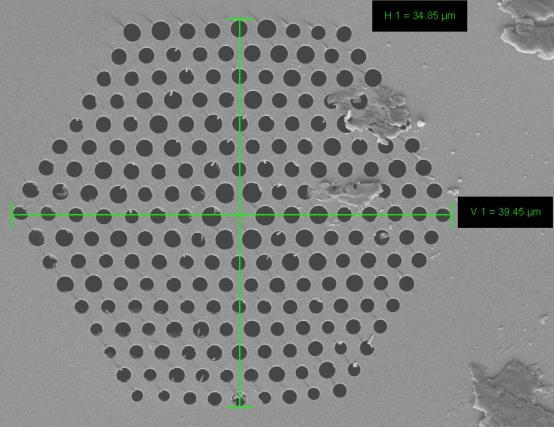Image resolution: width=554 pixels, height=427 pixels.
Task: Select the 'V 1 = 39.45 µm' measurement label
Action: tap(505, 212)
